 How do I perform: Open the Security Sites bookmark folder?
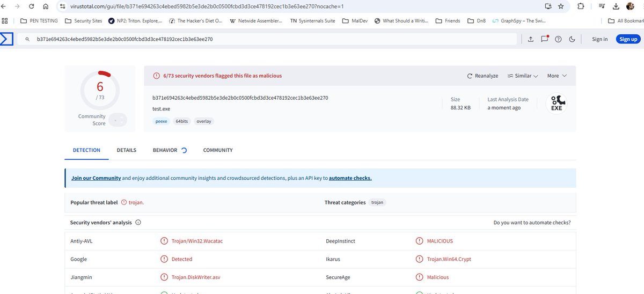click(83, 21)
